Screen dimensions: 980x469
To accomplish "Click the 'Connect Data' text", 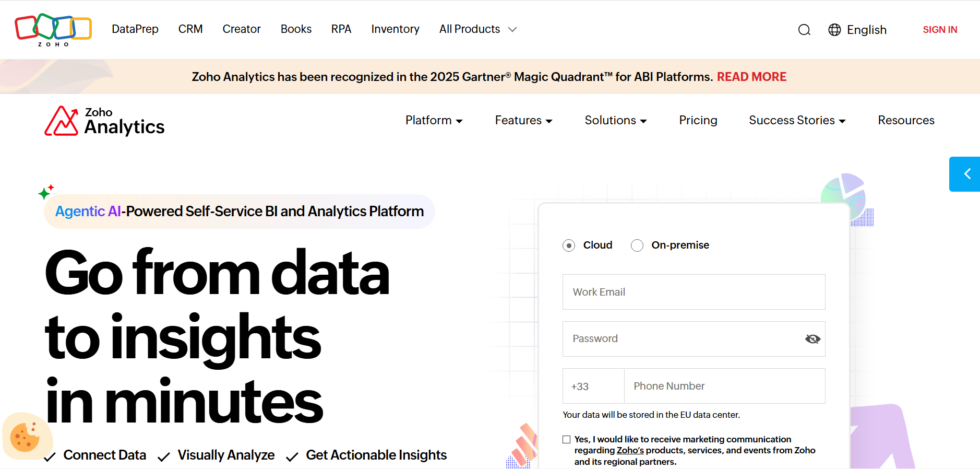I will (x=105, y=455).
